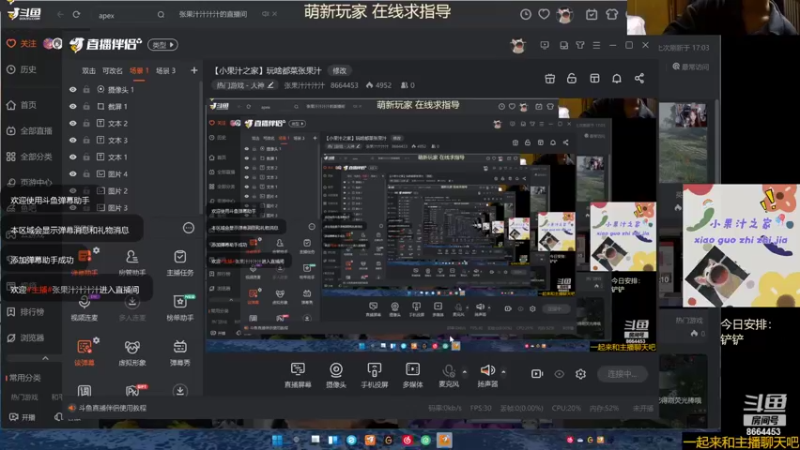Click the apex search box

click(125, 16)
